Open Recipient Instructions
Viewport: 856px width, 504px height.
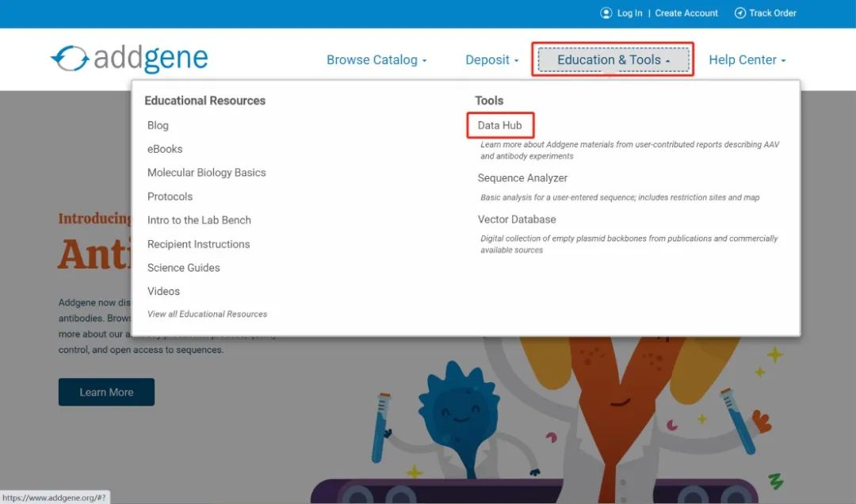pyautogui.click(x=198, y=244)
